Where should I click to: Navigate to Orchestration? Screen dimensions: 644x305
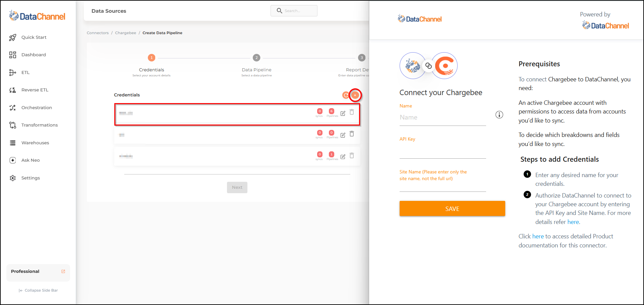[x=37, y=107]
